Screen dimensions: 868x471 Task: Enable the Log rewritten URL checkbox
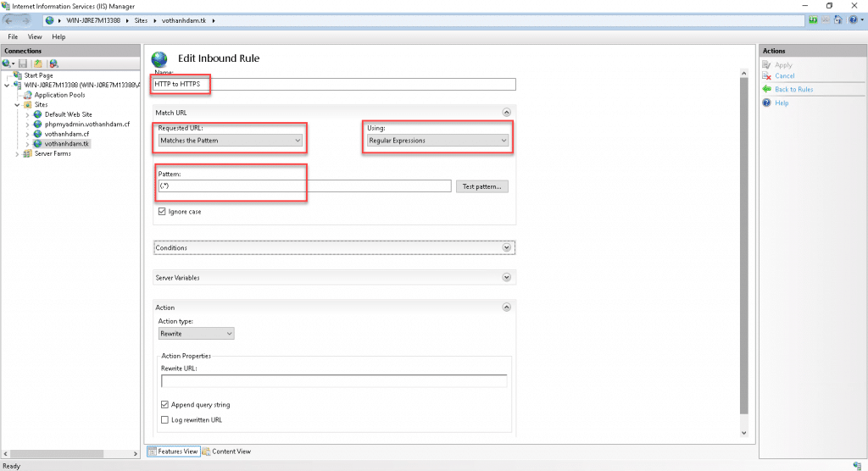point(164,419)
